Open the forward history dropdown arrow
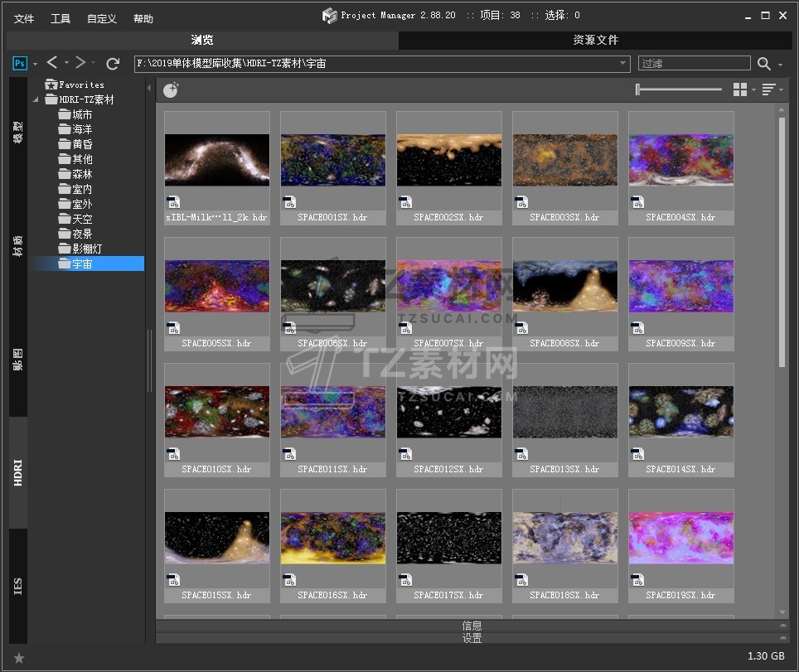This screenshot has height=672, width=799. pos(94,63)
